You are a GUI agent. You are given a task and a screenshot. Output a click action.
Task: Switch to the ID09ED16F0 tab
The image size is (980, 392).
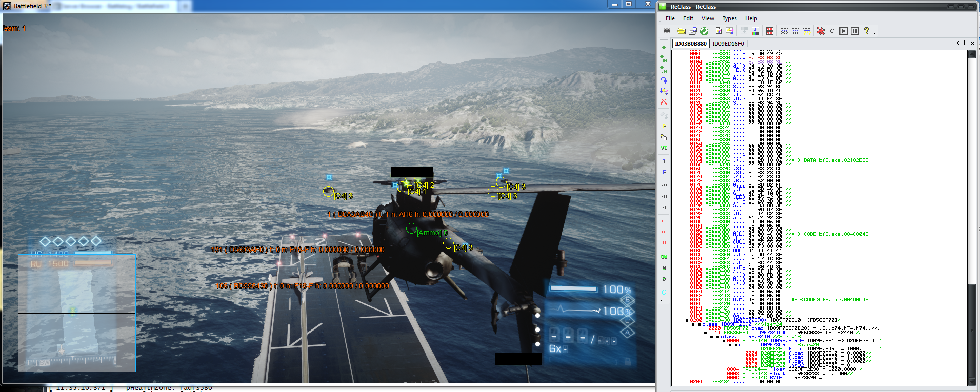pos(728,44)
